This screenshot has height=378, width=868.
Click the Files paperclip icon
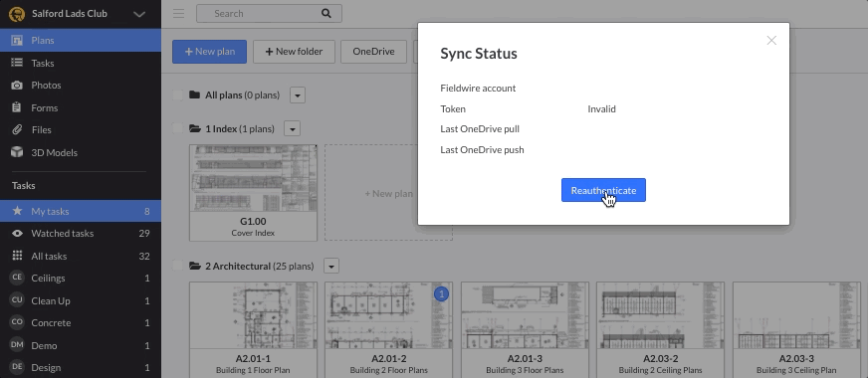(17, 130)
